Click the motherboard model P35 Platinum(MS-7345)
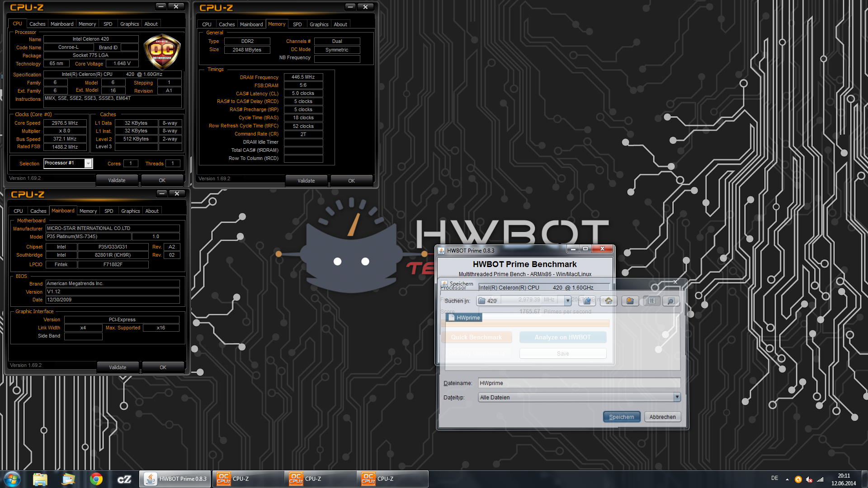 [88, 237]
